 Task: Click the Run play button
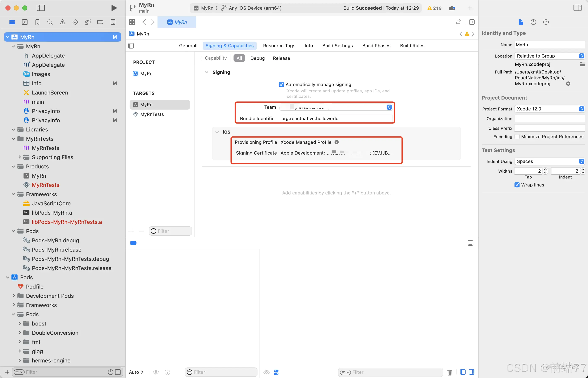(114, 8)
